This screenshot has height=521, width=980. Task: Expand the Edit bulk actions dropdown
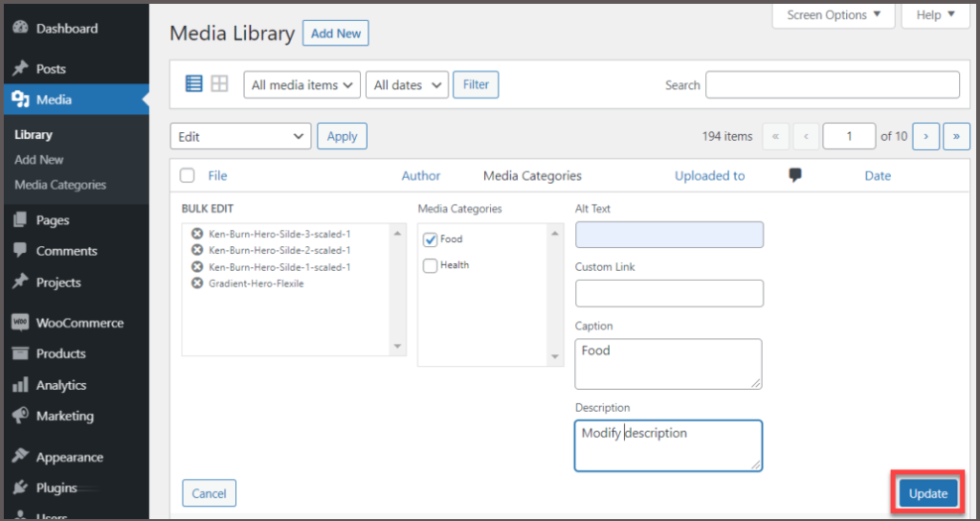(x=240, y=136)
